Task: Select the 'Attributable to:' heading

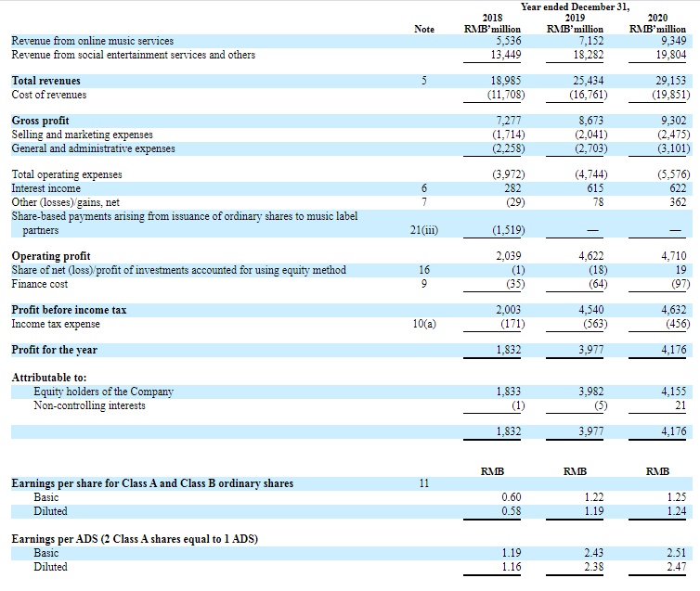Action: (49, 378)
